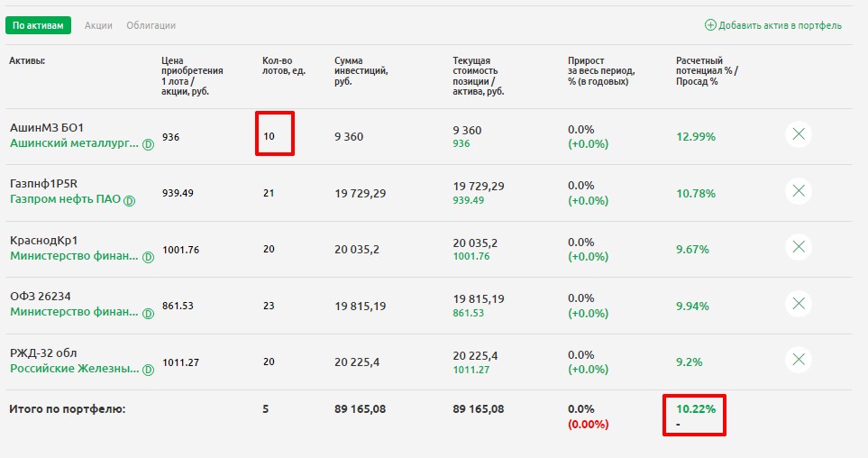This screenshot has height=458, width=868.
Task: Click D badge beside Российские Железны
Action: point(148,369)
